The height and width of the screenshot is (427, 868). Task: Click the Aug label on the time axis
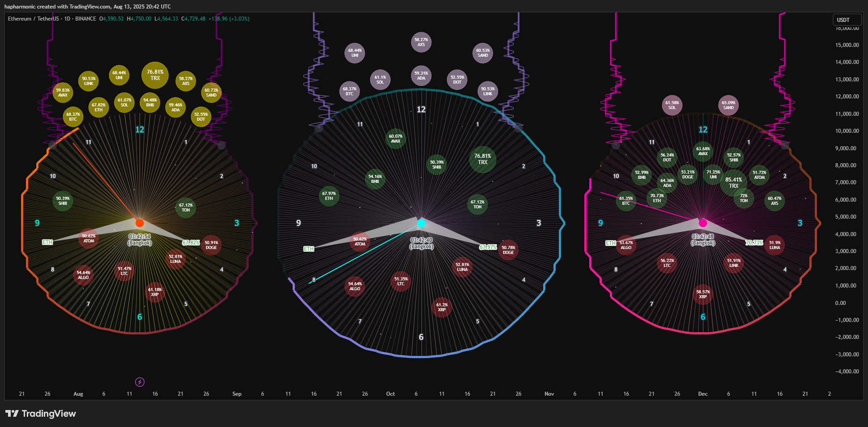[78, 393]
